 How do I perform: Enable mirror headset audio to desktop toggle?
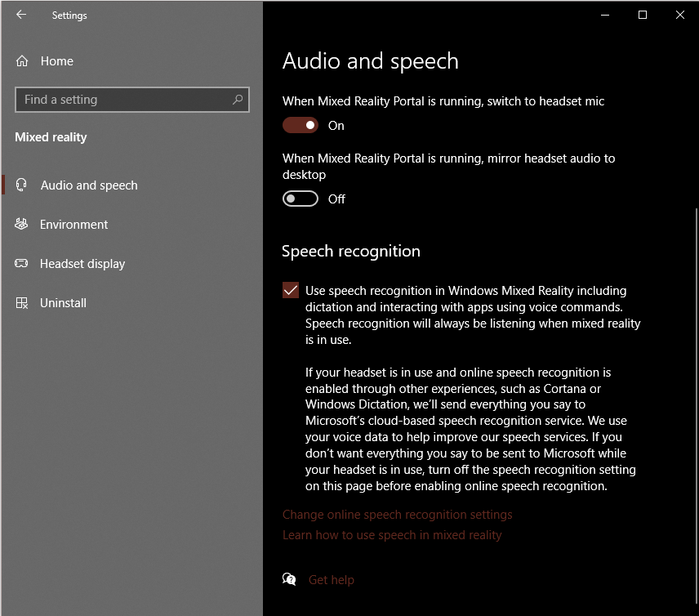click(300, 199)
